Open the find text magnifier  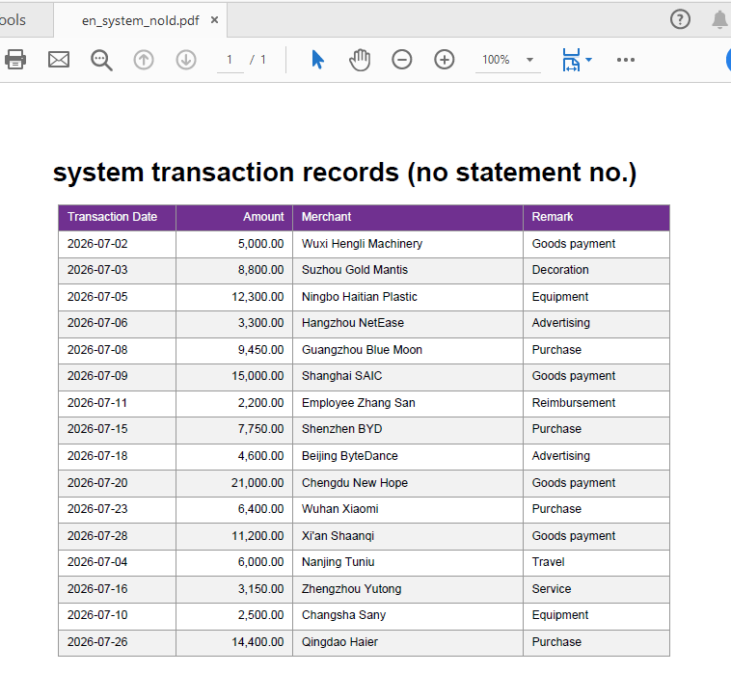pyautogui.click(x=101, y=60)
